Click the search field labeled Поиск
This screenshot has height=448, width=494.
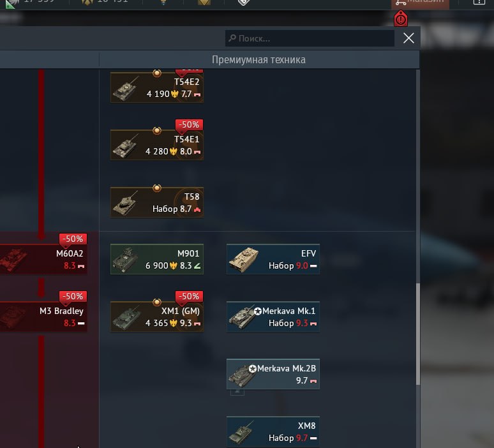(310, 38)
